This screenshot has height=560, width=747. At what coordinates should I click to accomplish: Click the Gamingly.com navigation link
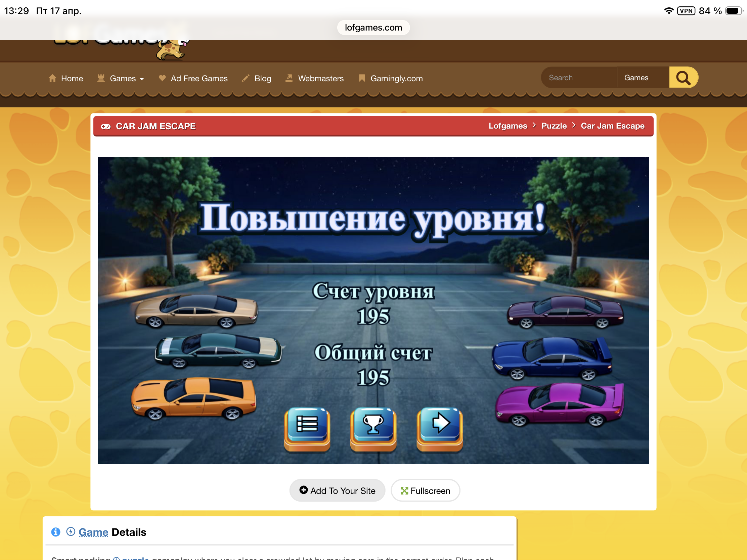[x=396, y=78]
